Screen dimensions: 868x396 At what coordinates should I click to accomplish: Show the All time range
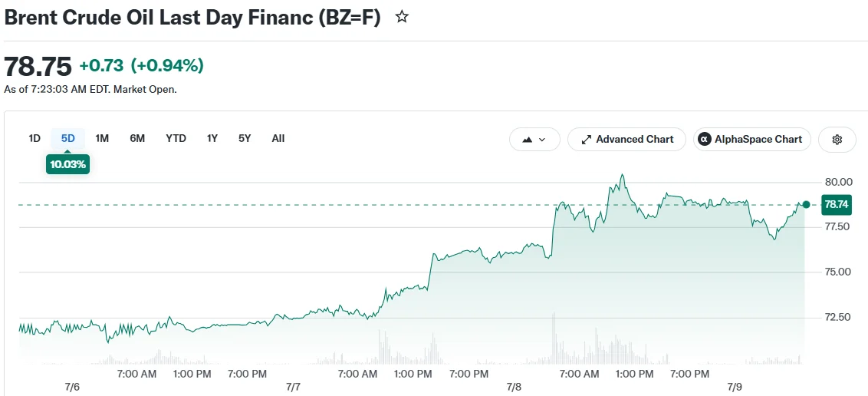[278, 138]
